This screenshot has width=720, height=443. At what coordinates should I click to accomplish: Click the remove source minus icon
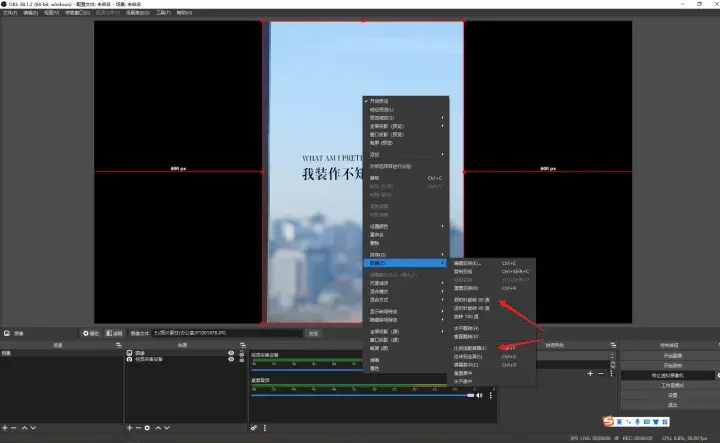pos(138,428)
